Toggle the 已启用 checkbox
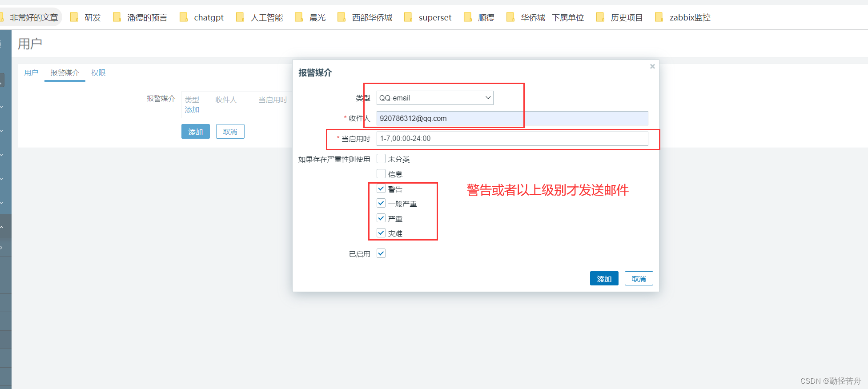 [381, 253]
